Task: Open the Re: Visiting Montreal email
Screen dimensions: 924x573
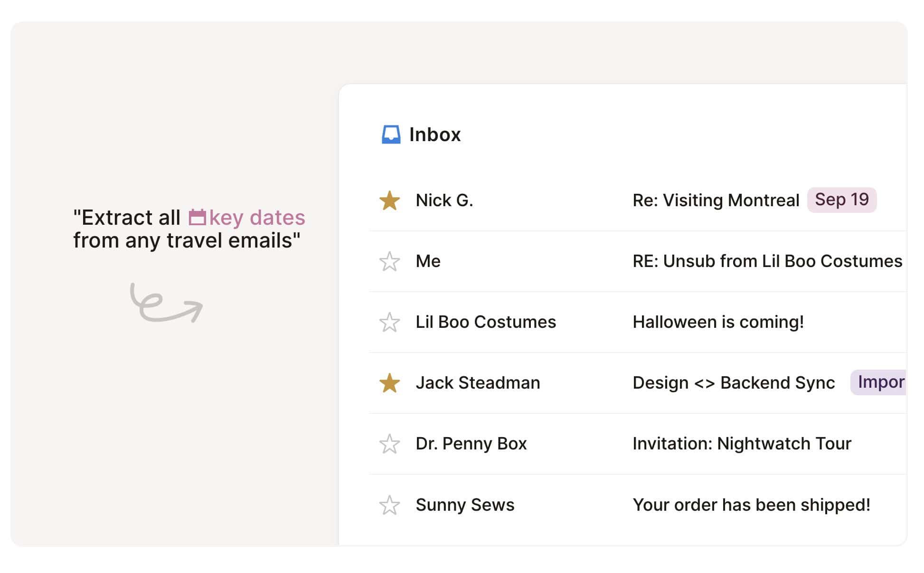Action: tap(716, 201)
